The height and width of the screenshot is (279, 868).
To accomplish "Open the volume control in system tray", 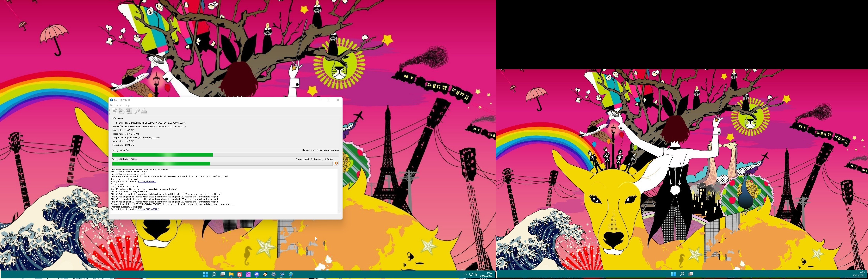I will click(475, 274).
